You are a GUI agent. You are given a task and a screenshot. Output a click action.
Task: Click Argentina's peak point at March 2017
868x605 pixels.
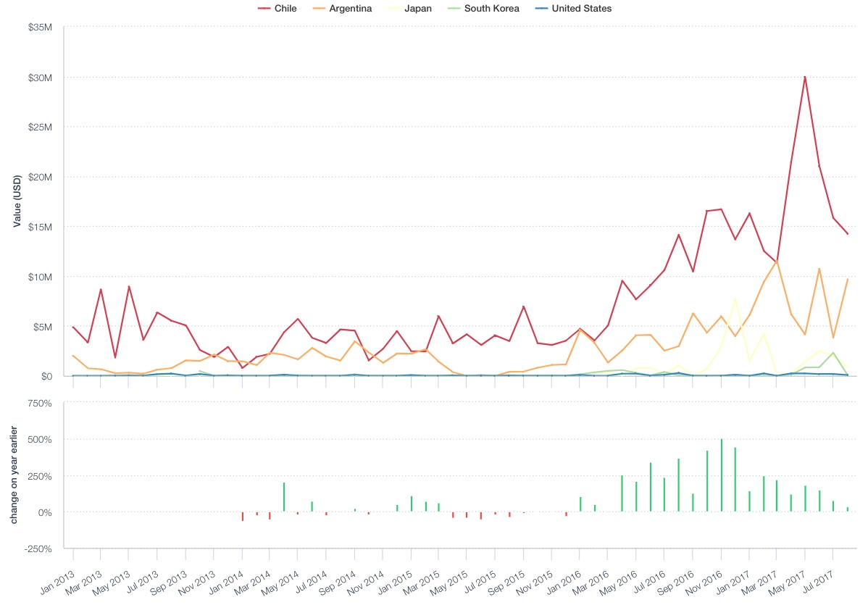[777, 260]
